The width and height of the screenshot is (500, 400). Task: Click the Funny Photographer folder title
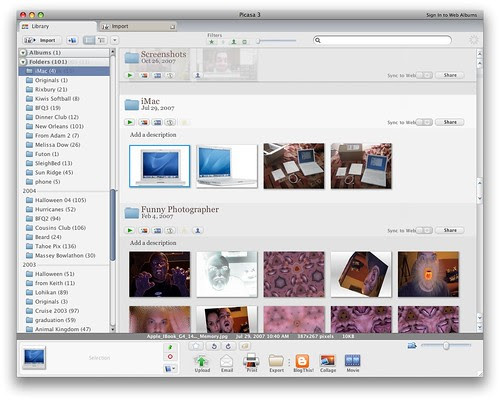[180, 209]
